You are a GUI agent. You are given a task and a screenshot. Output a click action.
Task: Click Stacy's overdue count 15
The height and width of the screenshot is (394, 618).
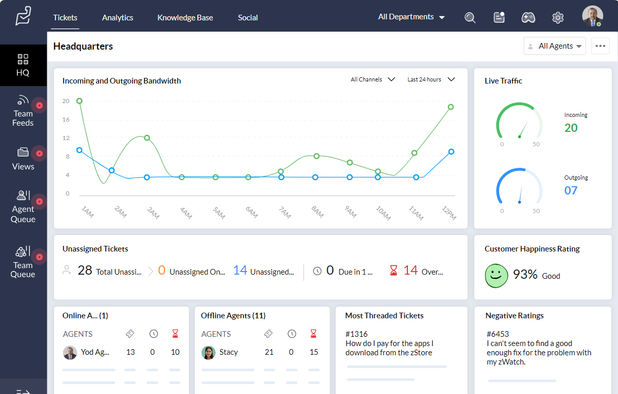(314, 352)
